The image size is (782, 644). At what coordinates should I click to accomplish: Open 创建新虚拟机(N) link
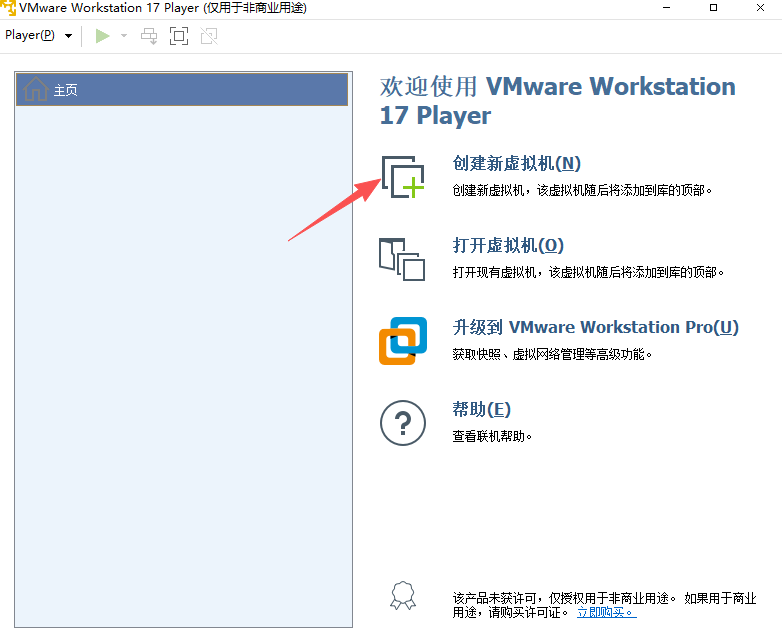click(x=516, y=163)
